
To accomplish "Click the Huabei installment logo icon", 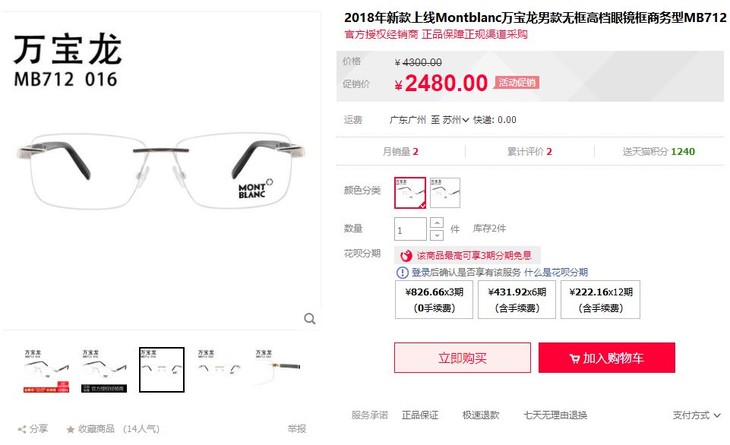I will pos(406,256).
